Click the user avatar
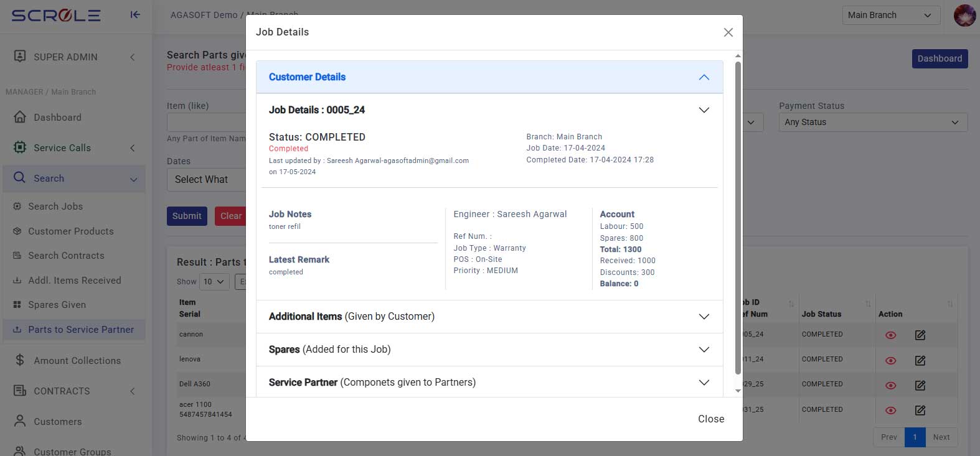Screen dimensions: 980x456 coord(964,15)
